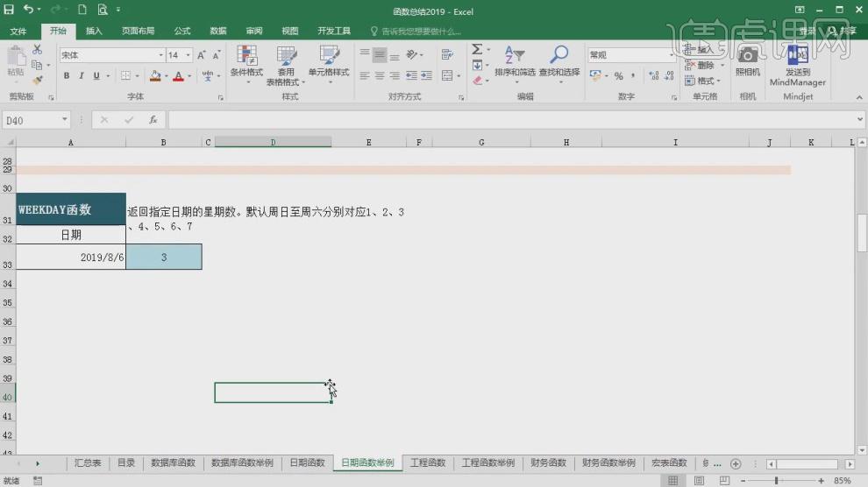Toggle italic formatting

[x=82, y=75]
